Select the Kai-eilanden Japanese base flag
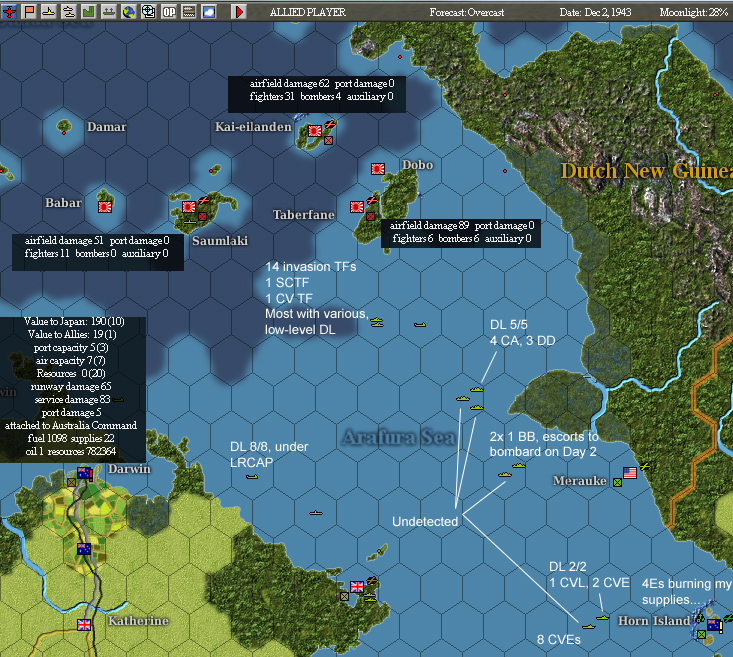The height and width of the screenshot is (657, 733). 315,131
